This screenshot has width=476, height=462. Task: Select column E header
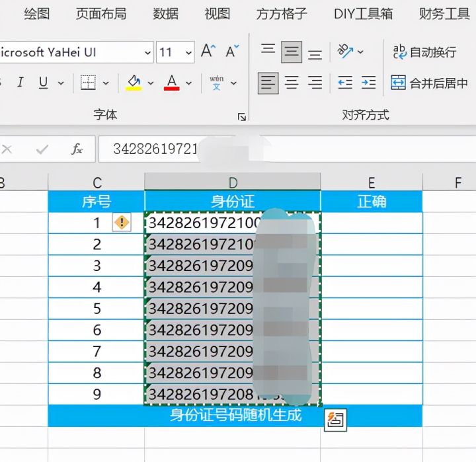(x=372, y=182)
